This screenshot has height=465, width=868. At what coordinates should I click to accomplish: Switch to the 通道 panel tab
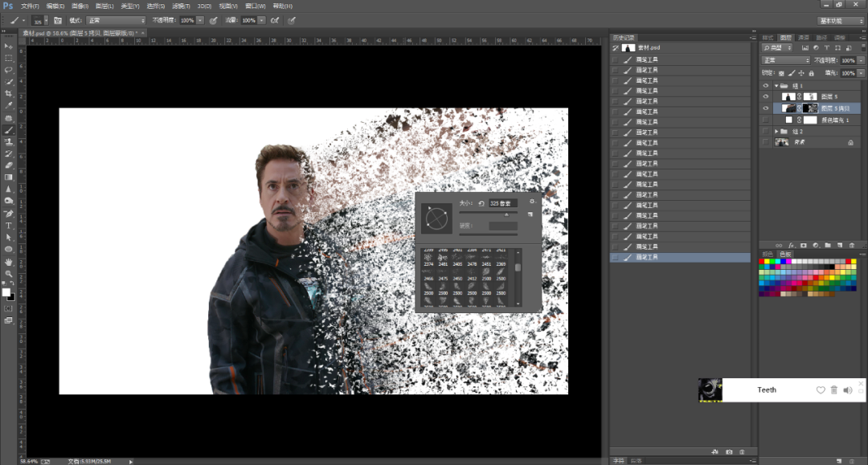tap(804, 38)
